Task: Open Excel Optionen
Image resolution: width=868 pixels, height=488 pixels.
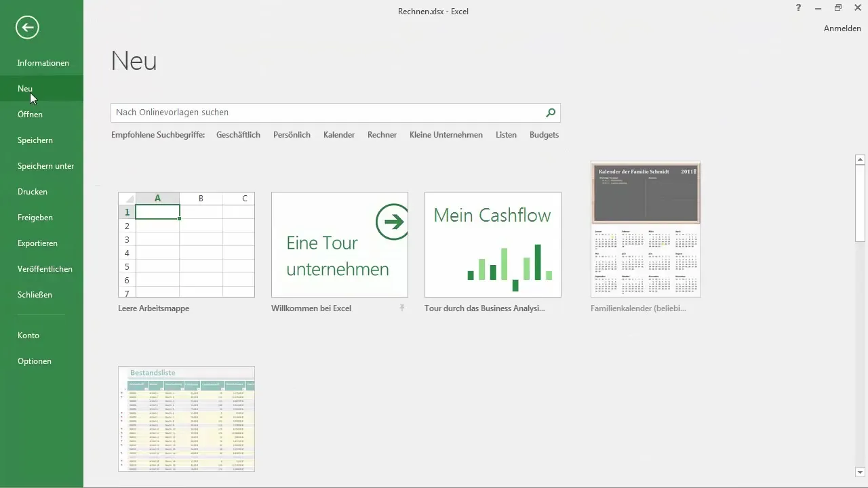Action: click(x=41, y=361)
